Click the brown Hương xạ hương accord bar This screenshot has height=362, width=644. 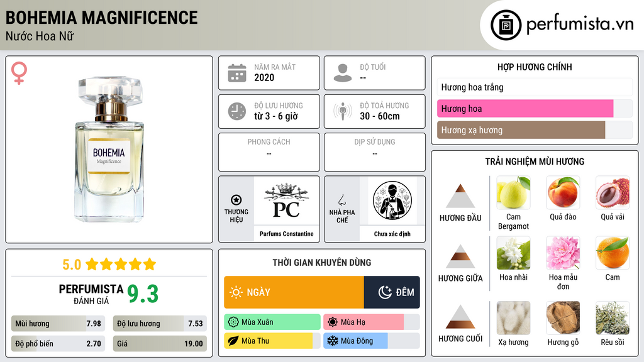pos(521,130)
